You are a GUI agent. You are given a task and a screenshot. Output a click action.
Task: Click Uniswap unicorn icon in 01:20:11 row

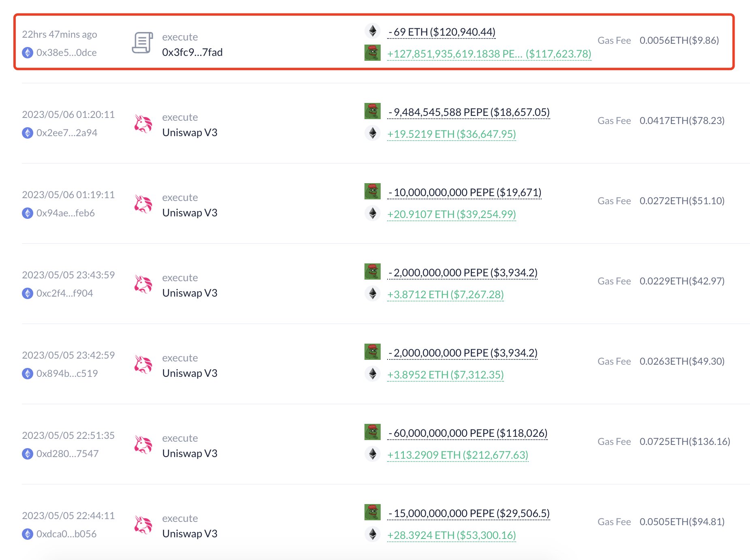pos(143,124)
